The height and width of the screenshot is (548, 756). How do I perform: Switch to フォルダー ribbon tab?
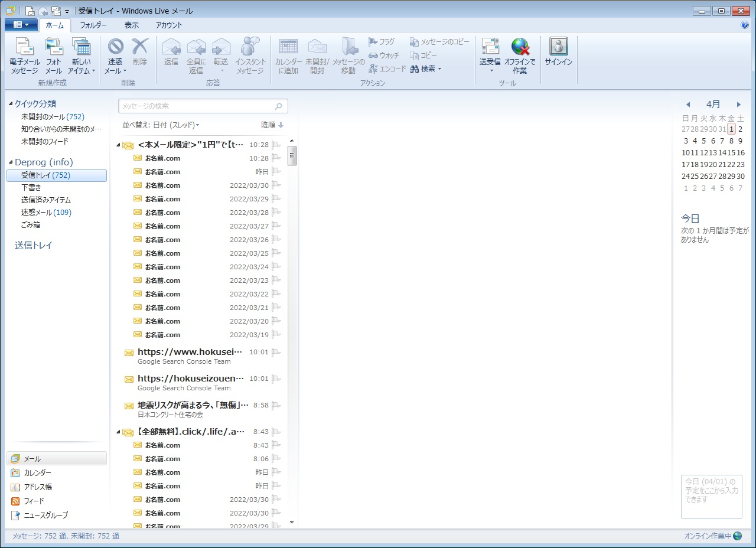pyautogui.click(x=93, y=25)
